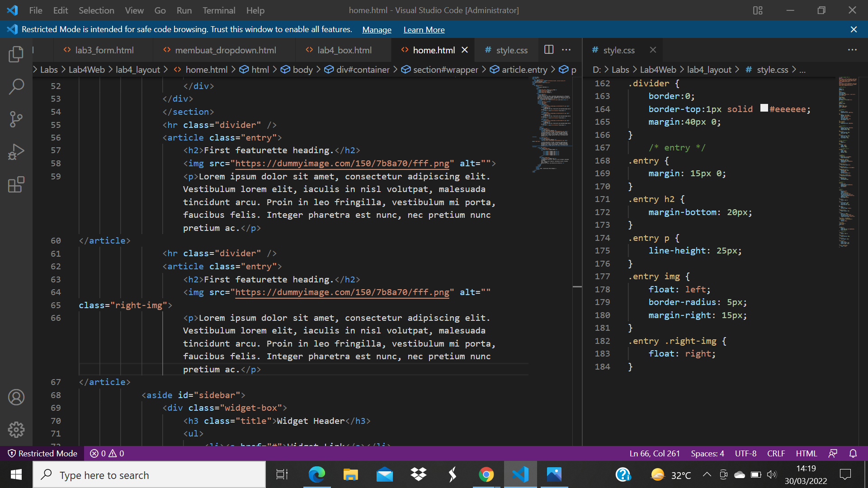Click the Split Editor icon next to home.html
The width and height of the screenshot is (868, 488).
point(548,50)
